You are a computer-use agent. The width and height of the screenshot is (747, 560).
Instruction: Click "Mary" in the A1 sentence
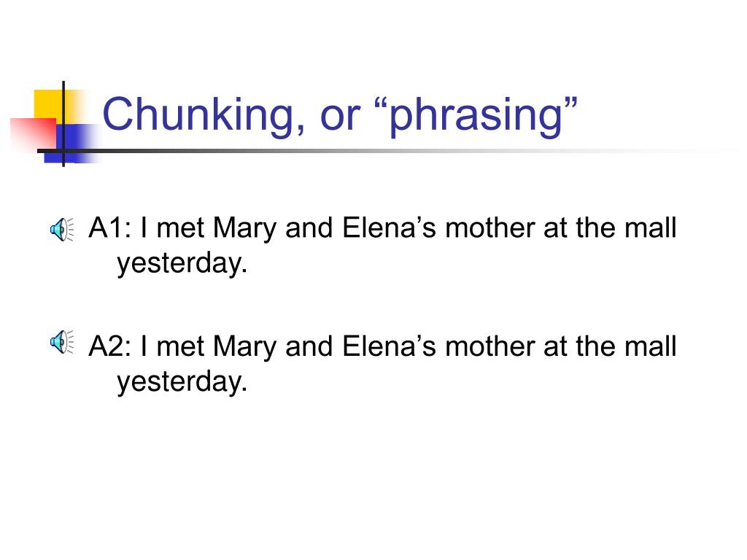[x=244, y=229]
